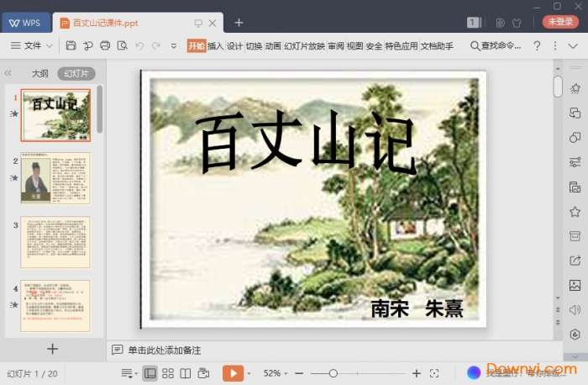The image size is (588, 385).
Task: Click scrollbar of slide thumbnail panel
Action: (99, 108)
